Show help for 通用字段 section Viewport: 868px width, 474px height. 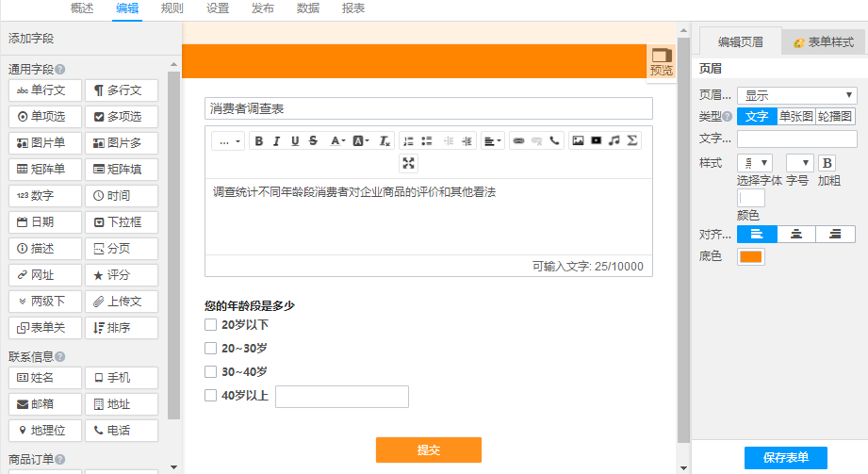click(x=60, y=69)
